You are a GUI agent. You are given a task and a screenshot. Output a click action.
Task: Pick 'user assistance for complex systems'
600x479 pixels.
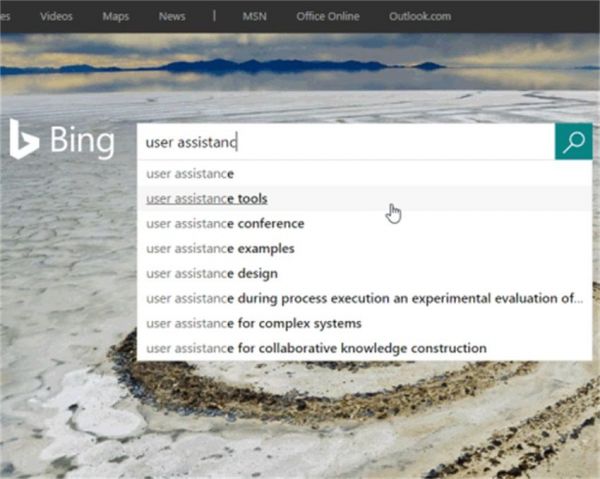(254, 324)
